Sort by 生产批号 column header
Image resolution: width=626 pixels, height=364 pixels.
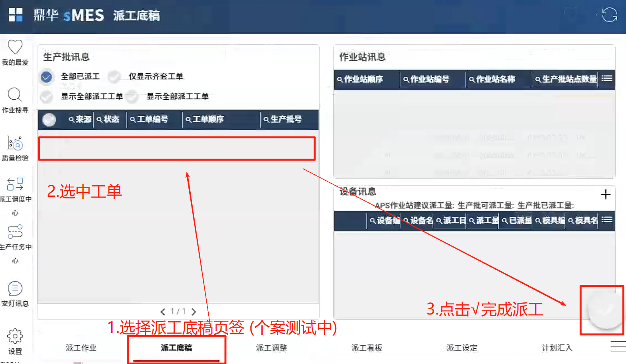pos(286,119)
